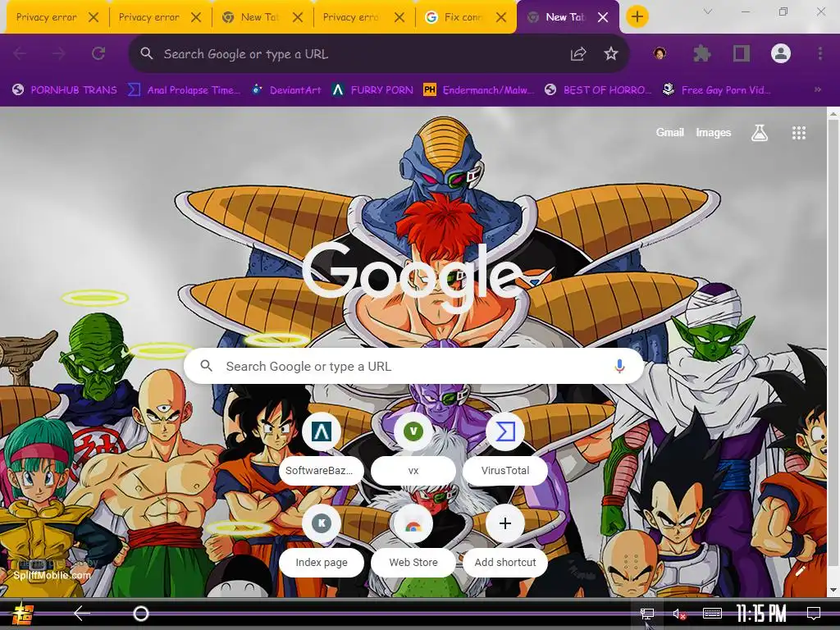The height and width of the screenshot is (630, 840).
Task: Click the page scrollbar down arrow
Action: 833,591
